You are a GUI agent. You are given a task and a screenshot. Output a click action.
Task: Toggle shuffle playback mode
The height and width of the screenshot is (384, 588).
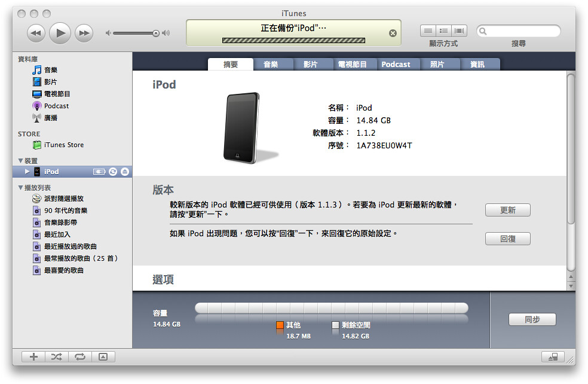click(x=56, y=356)
